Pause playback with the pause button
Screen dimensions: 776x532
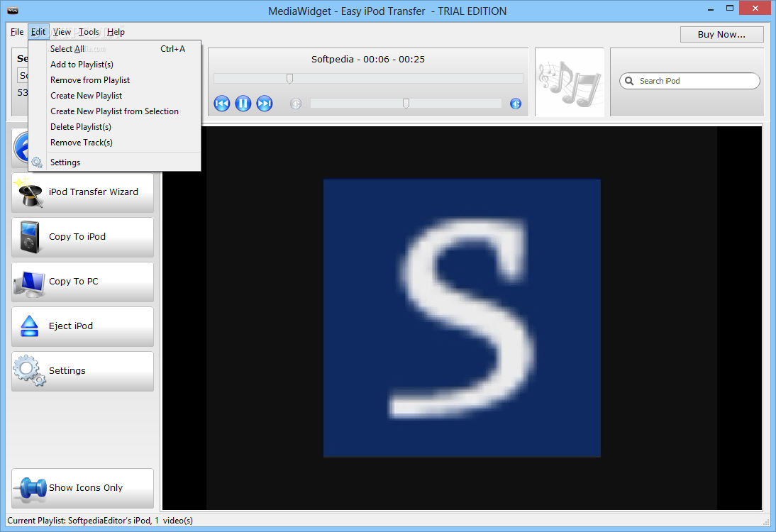coord(243,104)
